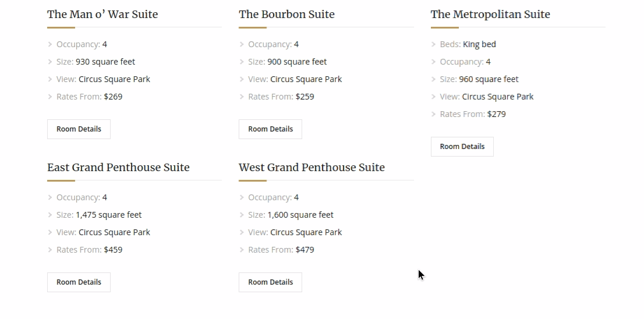Viewport: 644px width, 319px height.
Task: Click the $279 rate for Metropolitan Suite
Action: click(497, 114)
